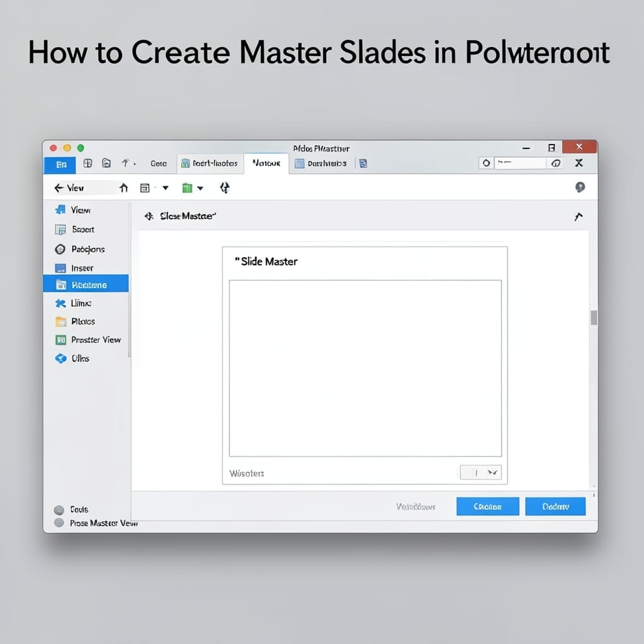Click the vertical scrollbar thumb on right

[x=594, y=318]
